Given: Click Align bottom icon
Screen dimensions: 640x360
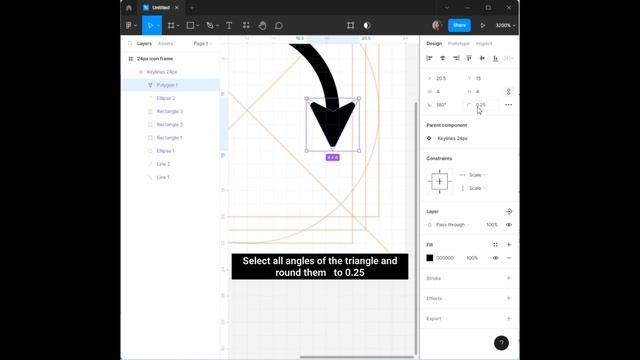Looking at the screenshot, I should pyautogui.click(x=495, y=58).
